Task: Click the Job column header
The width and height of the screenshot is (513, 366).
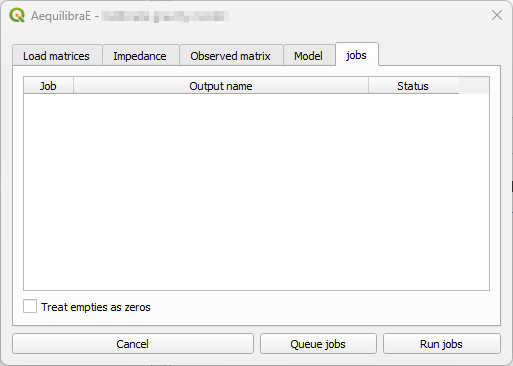Action: tap(48, 86)
